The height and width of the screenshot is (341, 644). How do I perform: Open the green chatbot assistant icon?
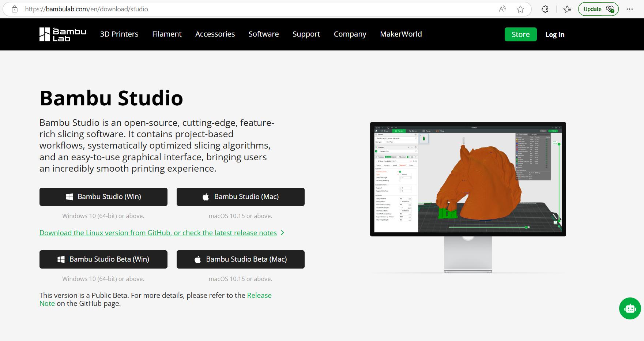point(630,308)
